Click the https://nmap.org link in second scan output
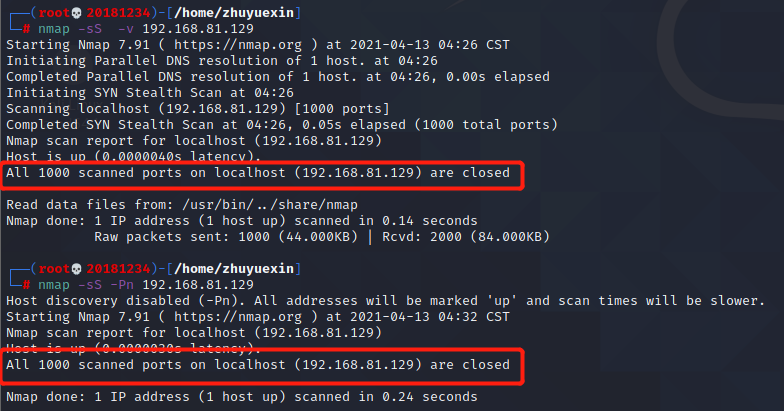 pyautogui.click(x=238, y=317)
